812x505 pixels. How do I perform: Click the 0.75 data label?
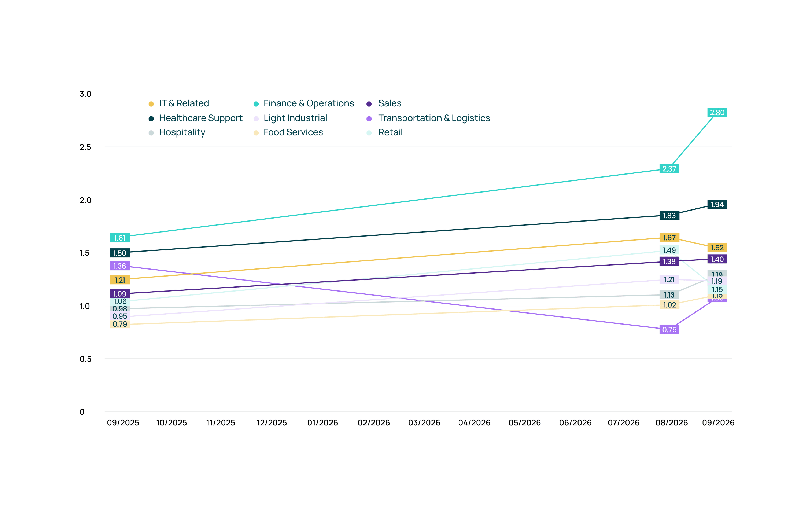[x=669, y=330]
